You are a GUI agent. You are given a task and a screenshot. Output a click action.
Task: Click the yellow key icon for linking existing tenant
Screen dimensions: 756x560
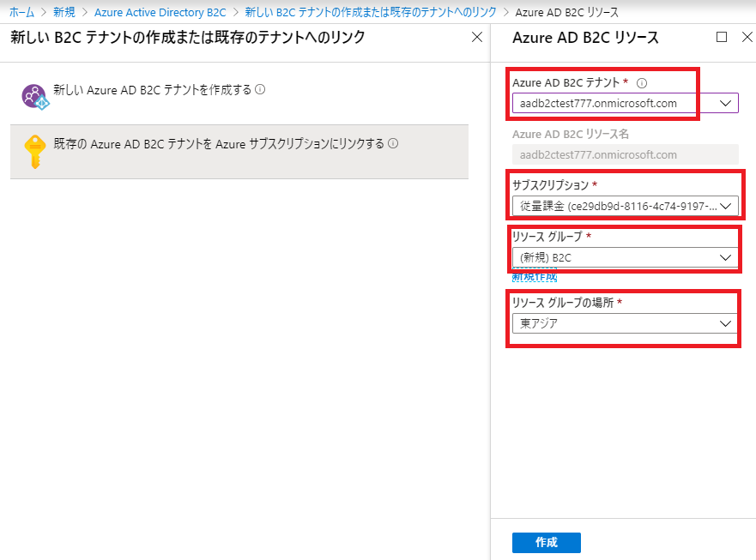tap(34, 152)
